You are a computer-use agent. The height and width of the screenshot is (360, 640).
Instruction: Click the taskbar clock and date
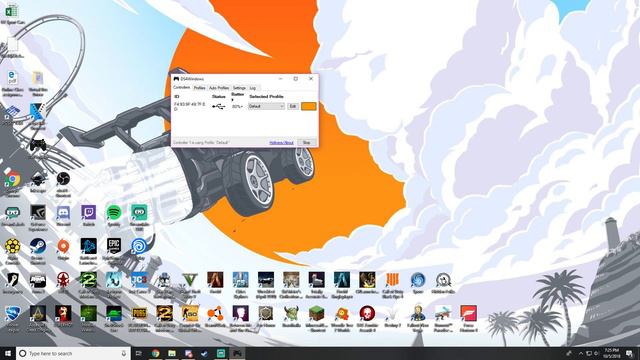(611, 353)
